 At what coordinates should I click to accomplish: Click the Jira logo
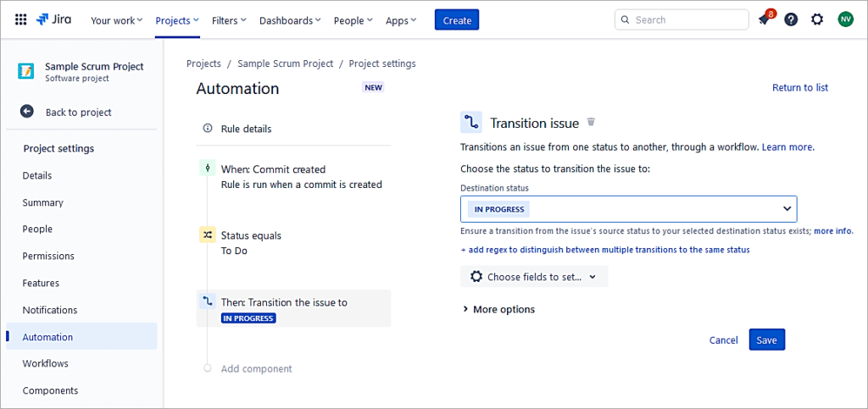[54, 19]
